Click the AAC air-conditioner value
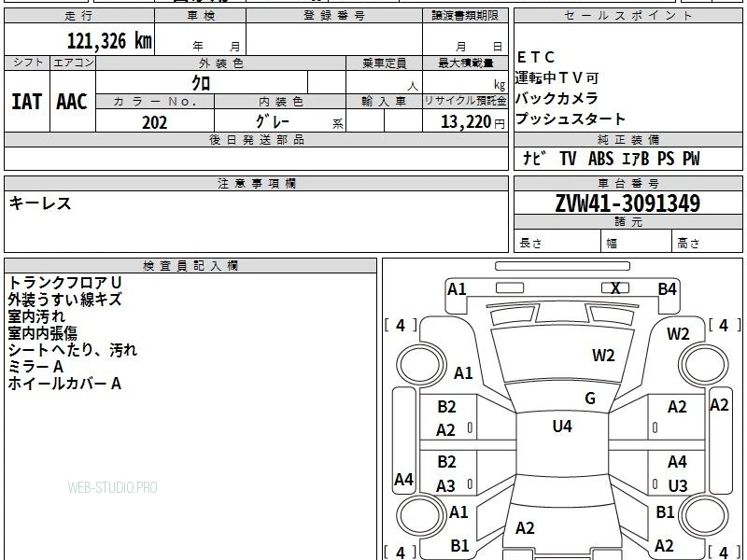Screen dimensions: 747x560 [72, 102]
